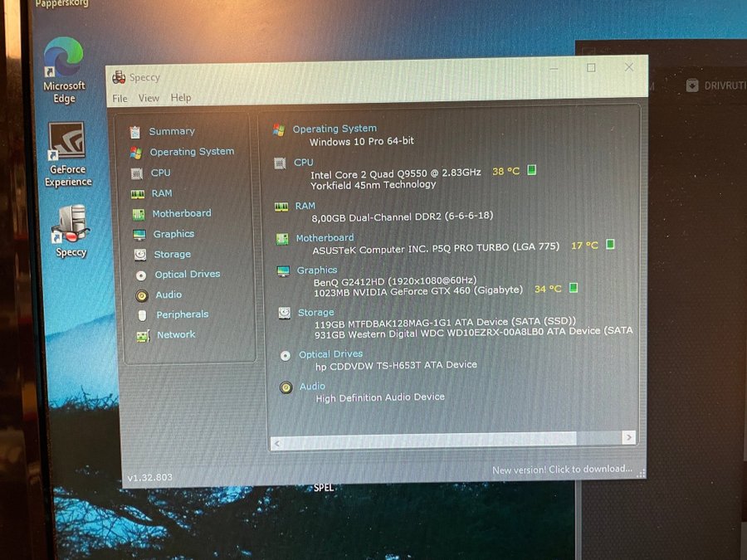Open the File menu
Screen dimensions: 747x560
(x=120, y=99)
